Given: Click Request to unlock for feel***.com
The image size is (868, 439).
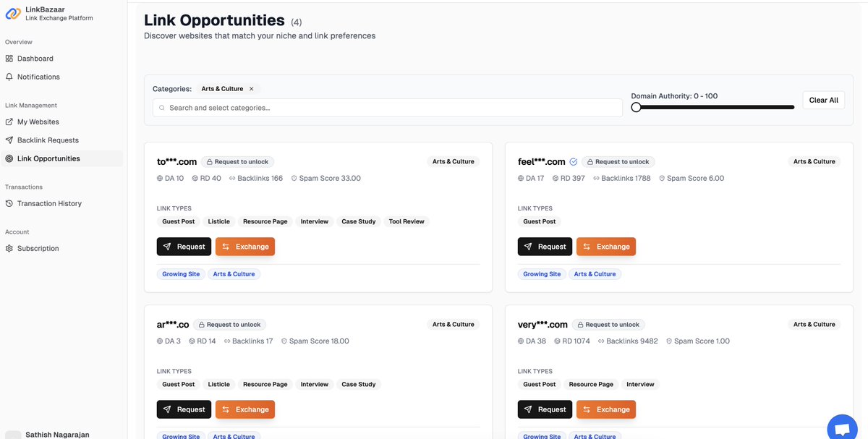Looking at the screenshot, I should (x=618, y=162).
